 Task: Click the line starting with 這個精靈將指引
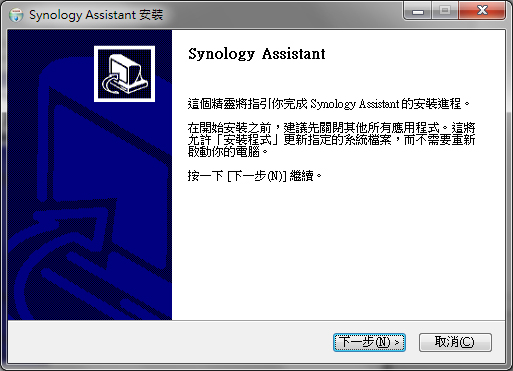pyautogui.click(x=329, y=104)
